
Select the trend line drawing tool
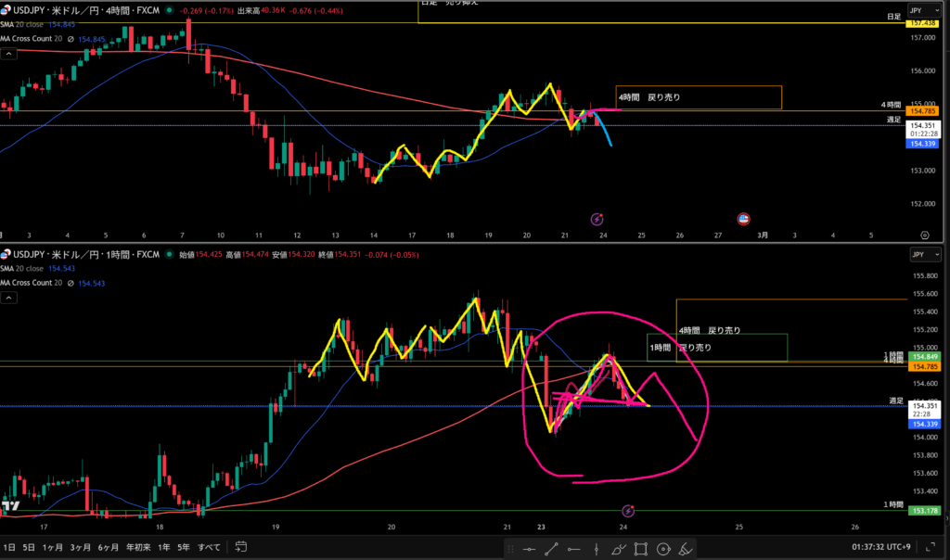coord(552,549)
